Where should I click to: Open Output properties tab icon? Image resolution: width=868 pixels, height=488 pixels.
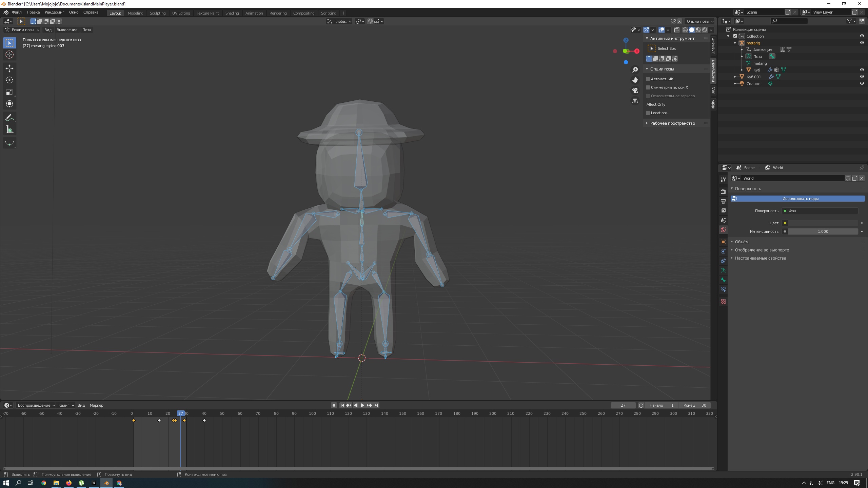(723, 201)
